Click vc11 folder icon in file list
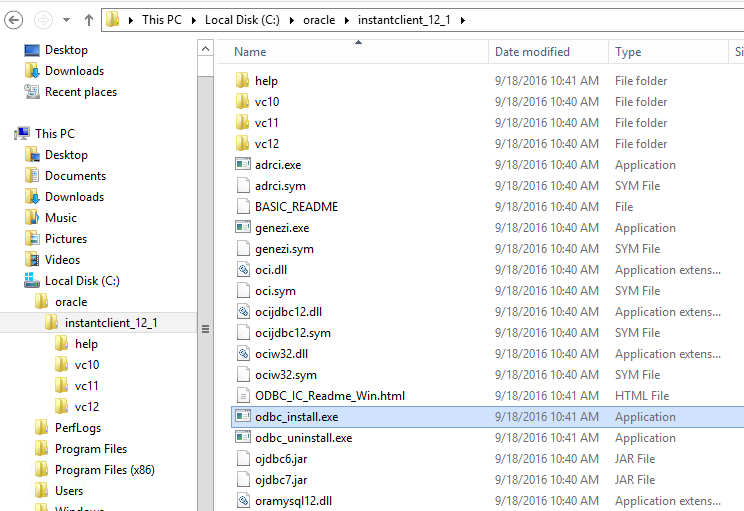The image size is (744, 511). (x=242, y=122)
